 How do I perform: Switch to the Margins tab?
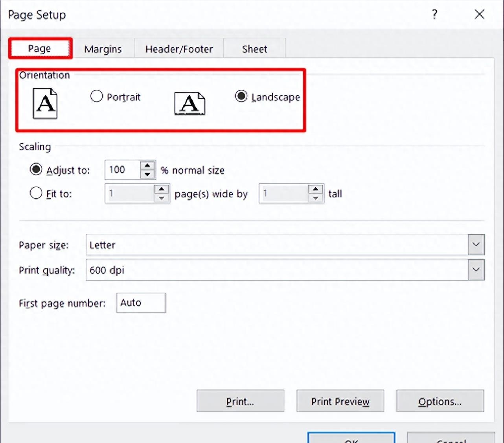(103, 49)
